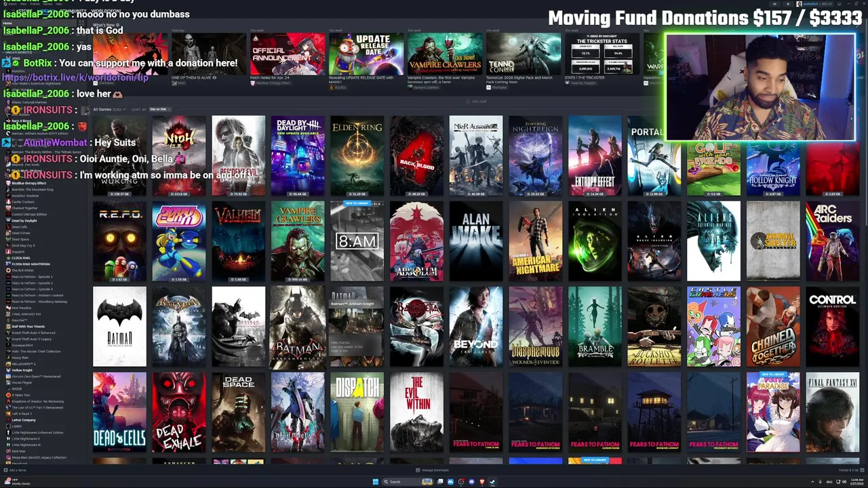Viewport: 868px width, 488px height.
Task: Select 'Dead by Daylight' in the sidebar list
Action: [24, 221]
